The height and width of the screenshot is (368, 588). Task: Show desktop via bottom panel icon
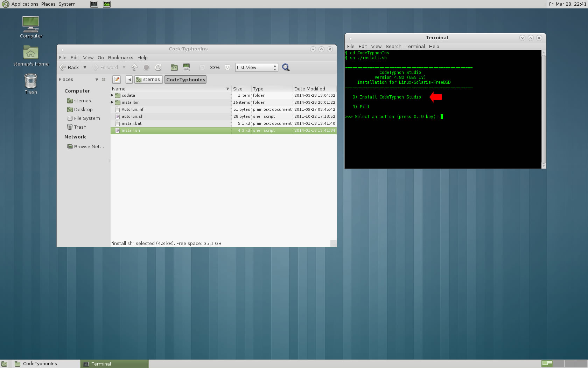(x=4, y=364)
